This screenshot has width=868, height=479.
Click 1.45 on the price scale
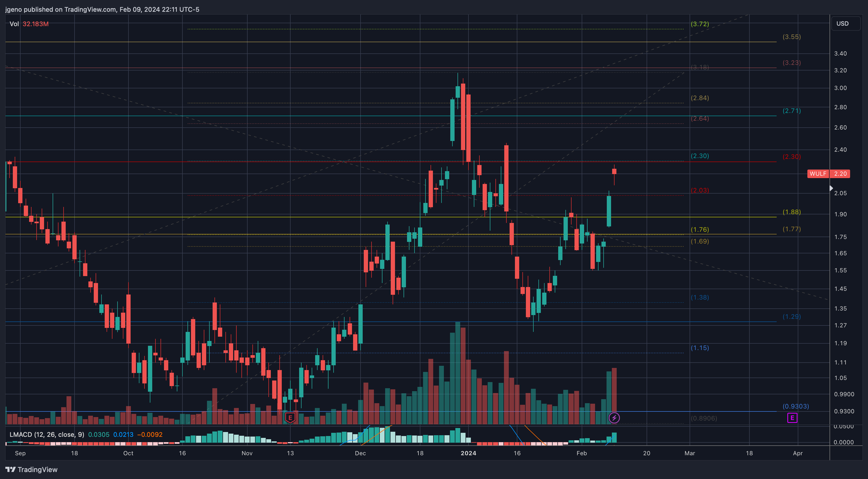pyautogui.click(x=840, y=289)
